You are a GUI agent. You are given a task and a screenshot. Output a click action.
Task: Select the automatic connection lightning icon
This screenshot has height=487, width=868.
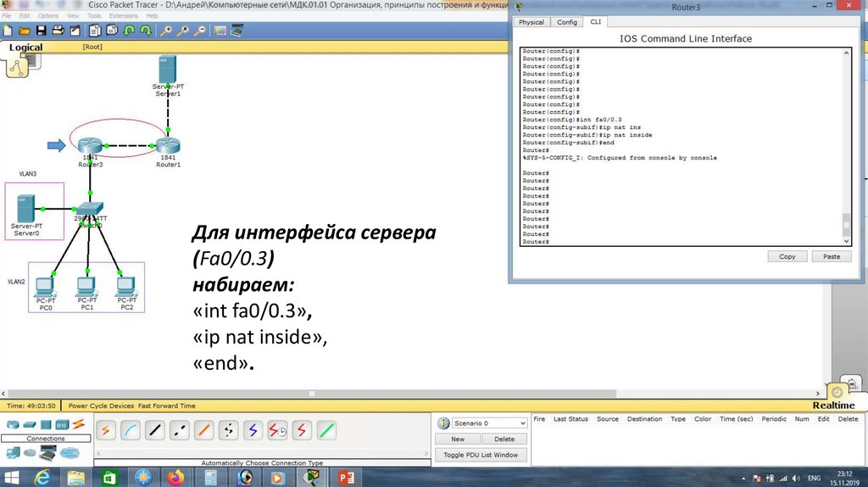click(105, 430)
